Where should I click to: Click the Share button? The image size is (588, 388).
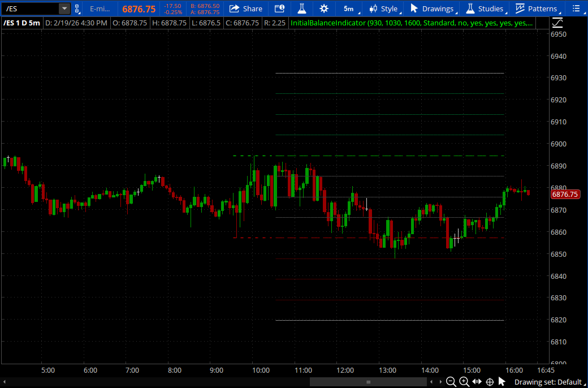tap(246, 8)
